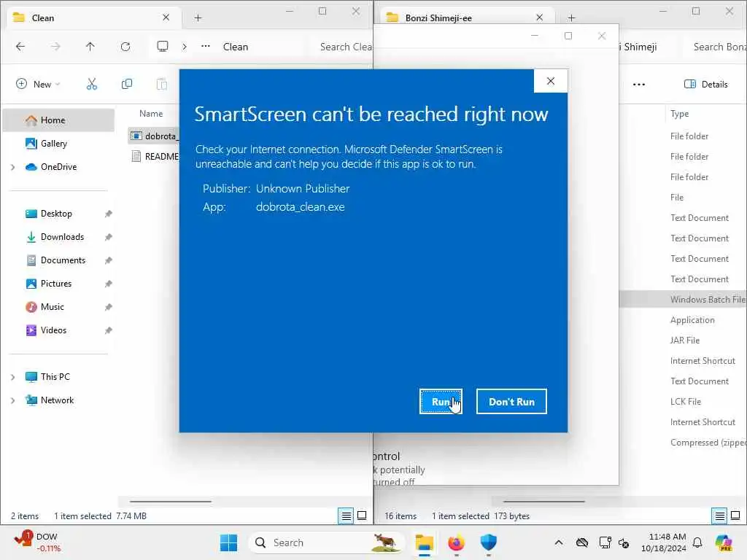
Task: Close the Bonzi Shimeji-ee tab
Action: click(x=539, y=17)
